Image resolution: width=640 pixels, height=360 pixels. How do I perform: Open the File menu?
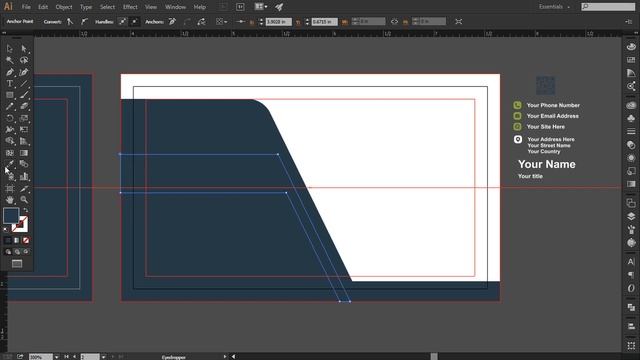click(26, 7)
